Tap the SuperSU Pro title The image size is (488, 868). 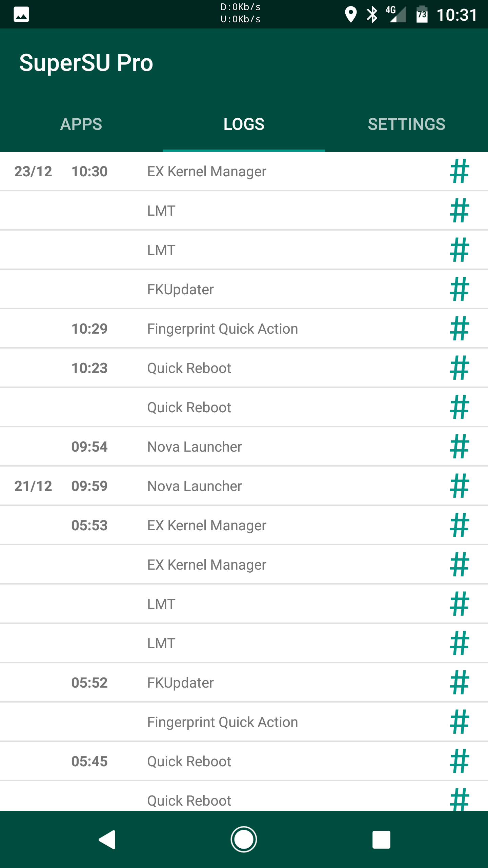[86, 63]
